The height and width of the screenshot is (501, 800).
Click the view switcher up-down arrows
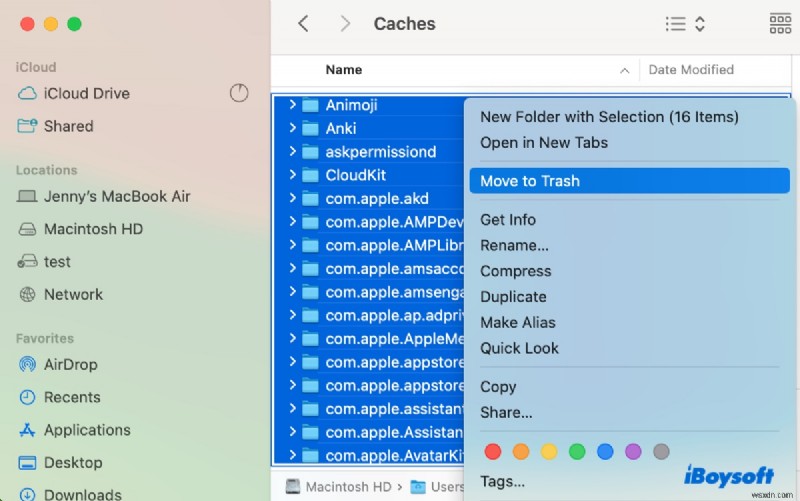(x=700, y=24)
